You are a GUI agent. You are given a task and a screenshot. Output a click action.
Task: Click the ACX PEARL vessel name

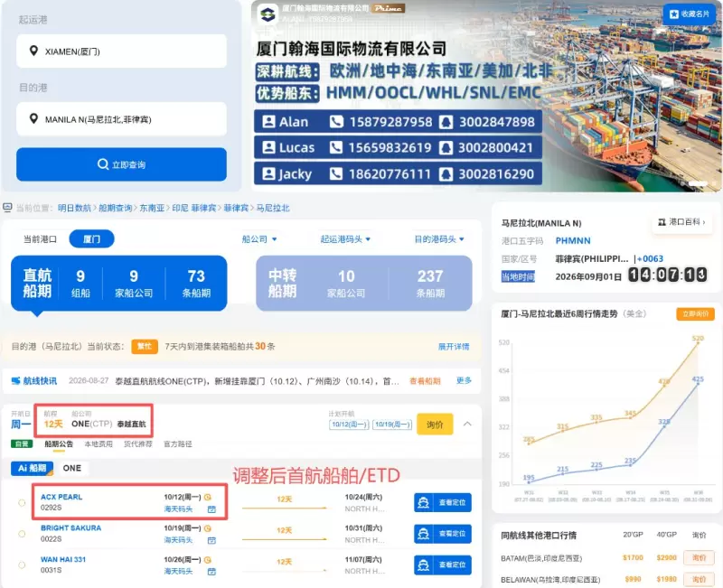tap(61, 497)
